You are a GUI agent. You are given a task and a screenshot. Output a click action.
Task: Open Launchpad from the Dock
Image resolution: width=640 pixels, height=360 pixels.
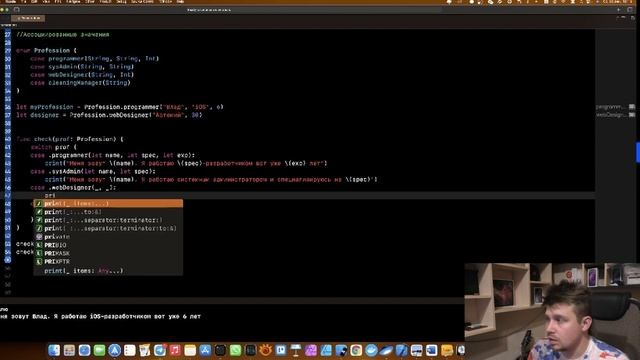click(69, 350)
